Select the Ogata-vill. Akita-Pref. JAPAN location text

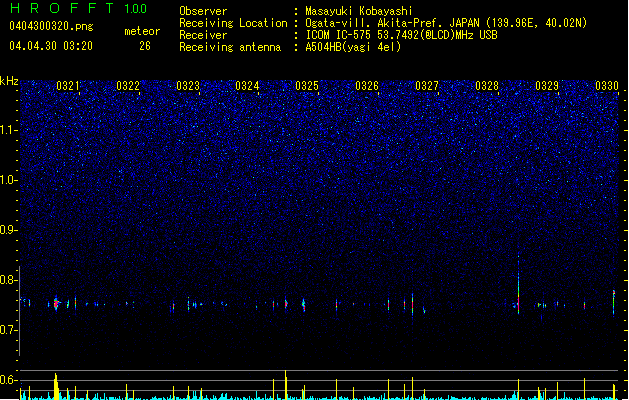click(446, 23)
